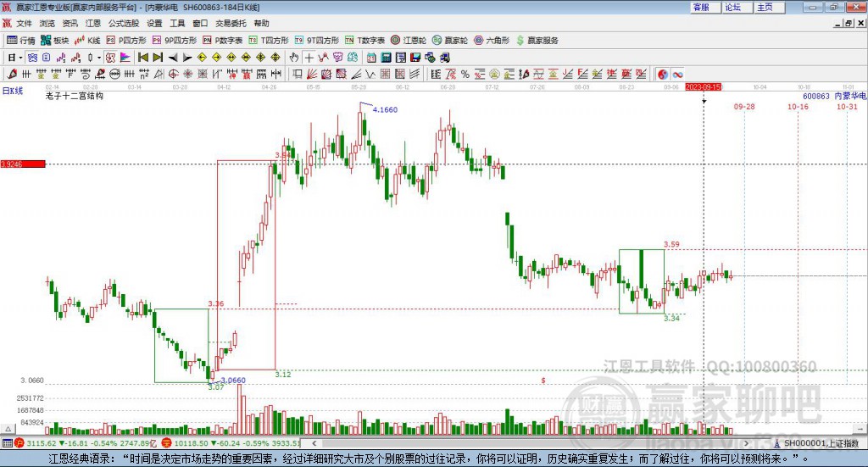Open the 浏览 menu
868x467 pixels.
[47, 23]
